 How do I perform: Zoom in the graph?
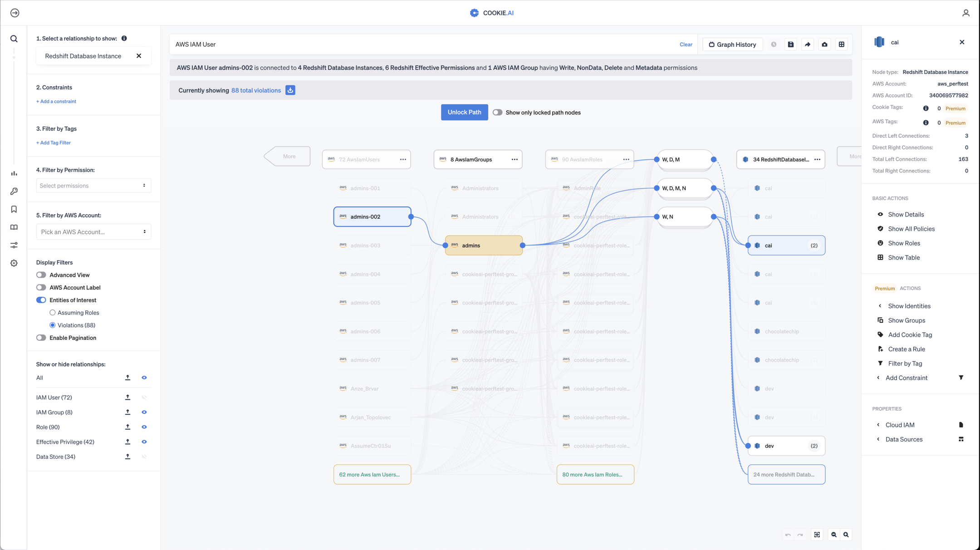click(846, 535)
